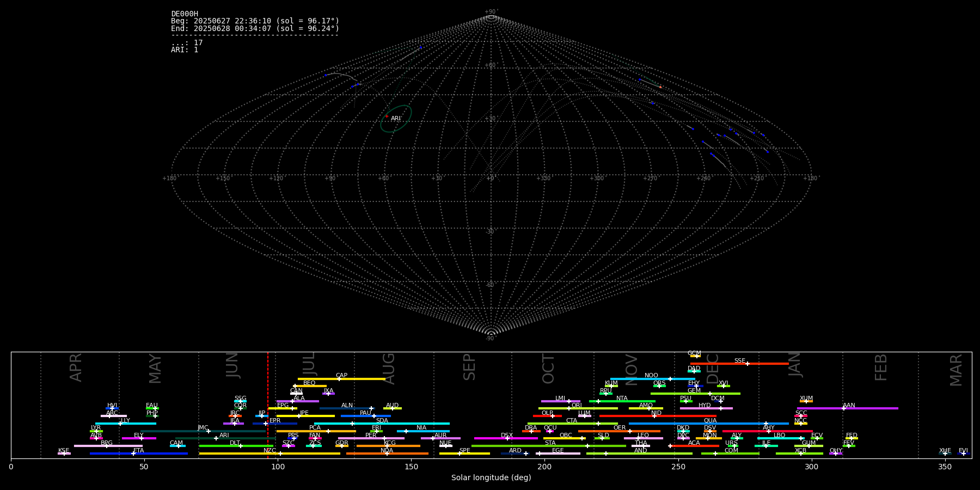Click the JXA shower label
Image resolution: width=980 pixels, height=490 pixels.
328,391
